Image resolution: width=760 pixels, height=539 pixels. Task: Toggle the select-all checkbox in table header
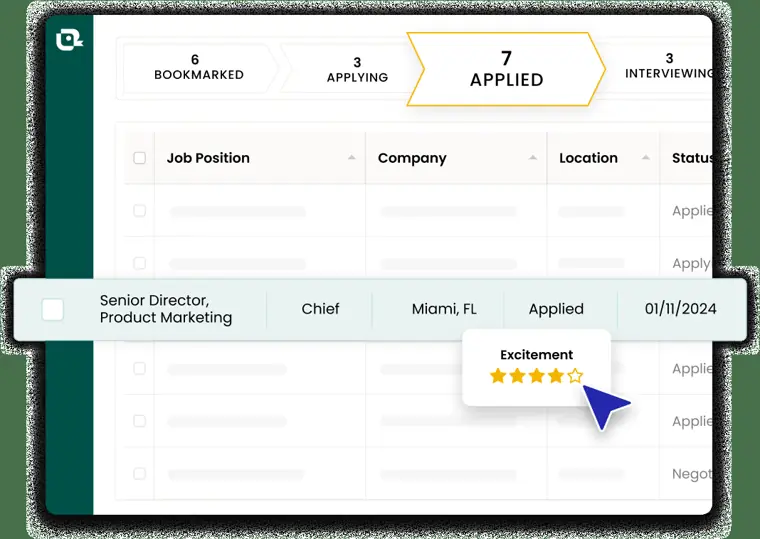(x=140, y=158)
